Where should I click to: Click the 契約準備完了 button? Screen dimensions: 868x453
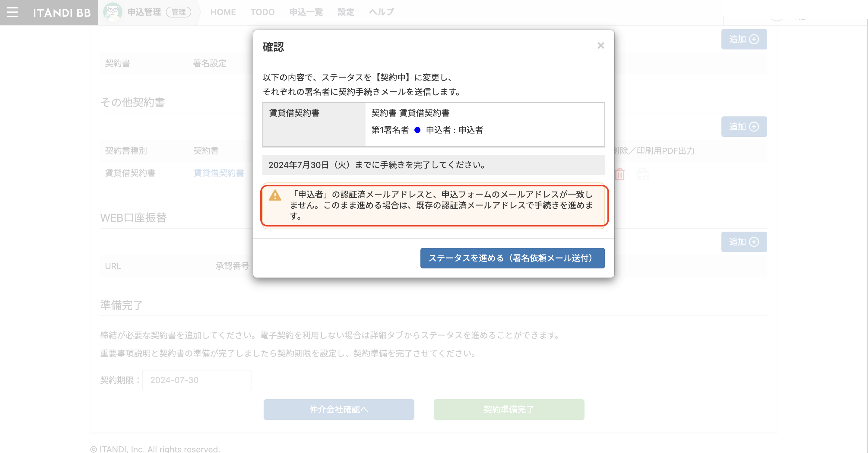tap(509, 410)
